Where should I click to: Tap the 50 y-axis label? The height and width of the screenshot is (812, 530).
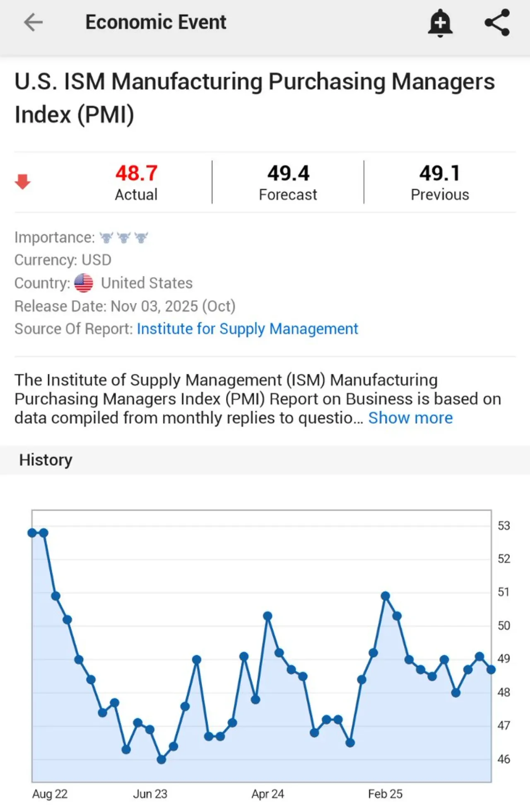click(x=504, y=626)
